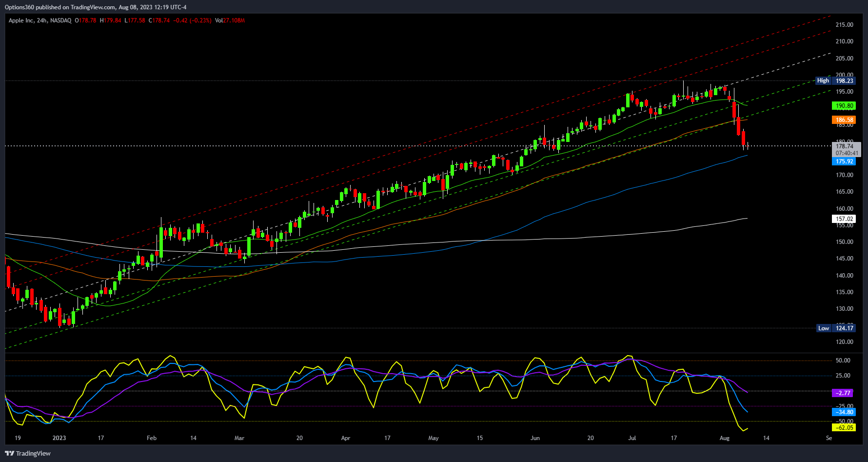The width and height of the screenshot is (868, 462).
Task: Click the 130.00 price axis label
Action: 845,308
